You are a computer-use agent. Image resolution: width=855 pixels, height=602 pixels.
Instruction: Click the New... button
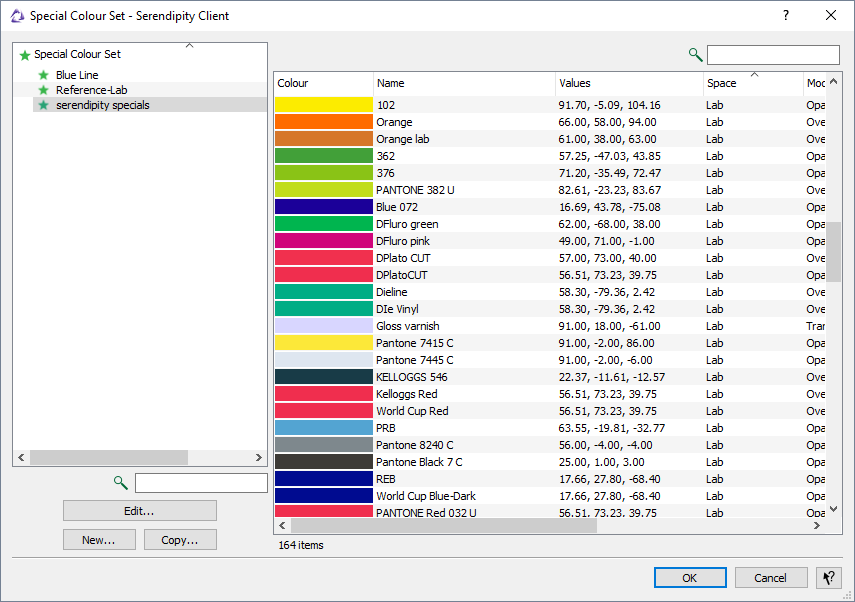tap(99, 540)
